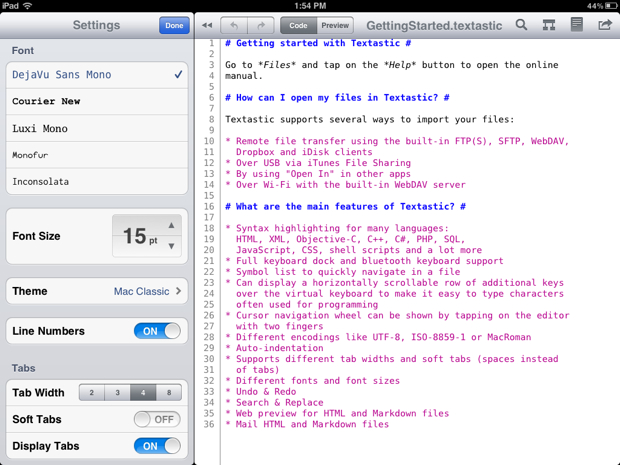
Task: Set tab width to 2
Action: 92,393
